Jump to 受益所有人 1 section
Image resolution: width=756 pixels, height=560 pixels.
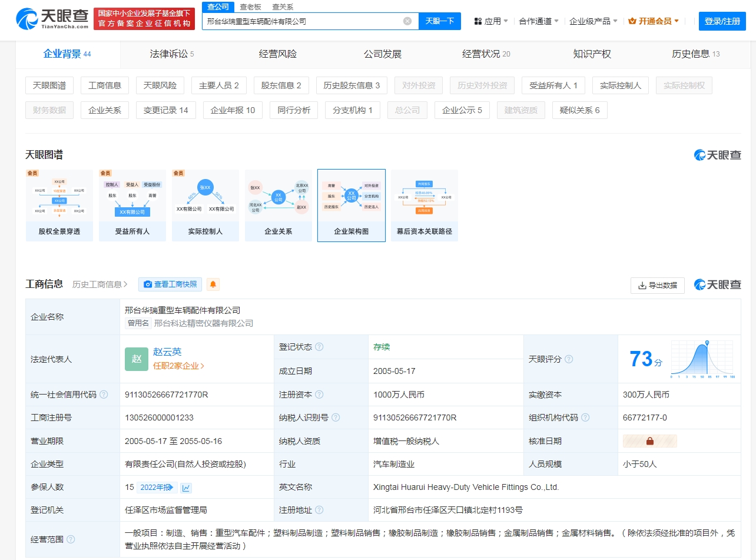coord(553,85)
